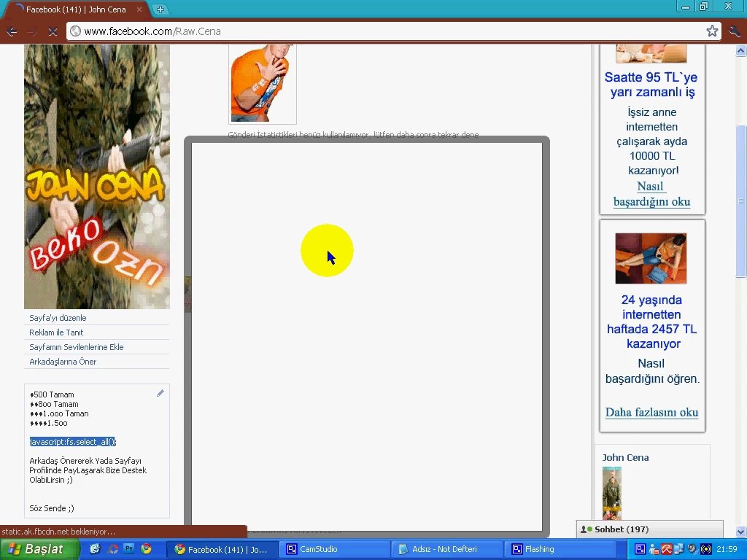
Task: Click the chat people icon beside Sohbet
Action: point(586,529)
